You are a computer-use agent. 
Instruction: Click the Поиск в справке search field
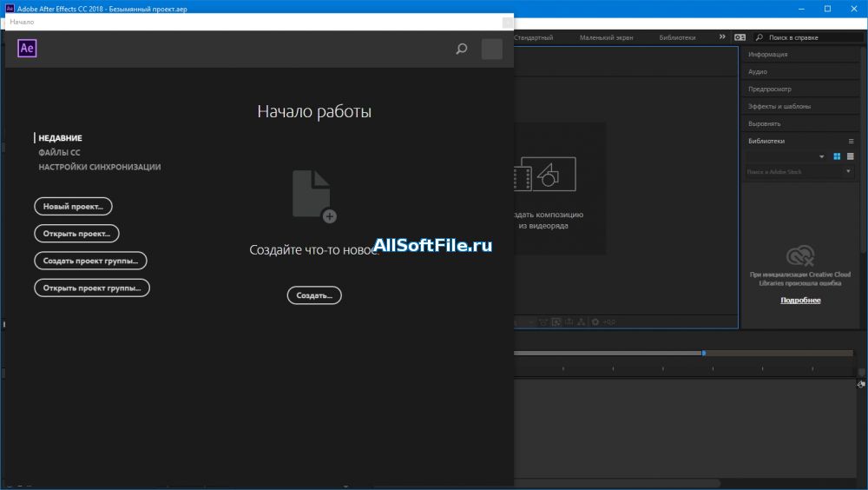point(809,37)
